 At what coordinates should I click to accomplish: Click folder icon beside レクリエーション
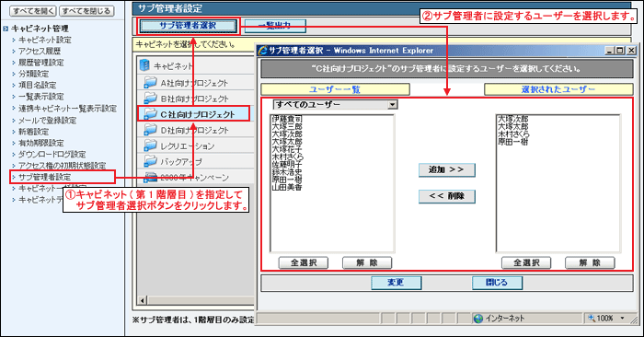point(150,145)
